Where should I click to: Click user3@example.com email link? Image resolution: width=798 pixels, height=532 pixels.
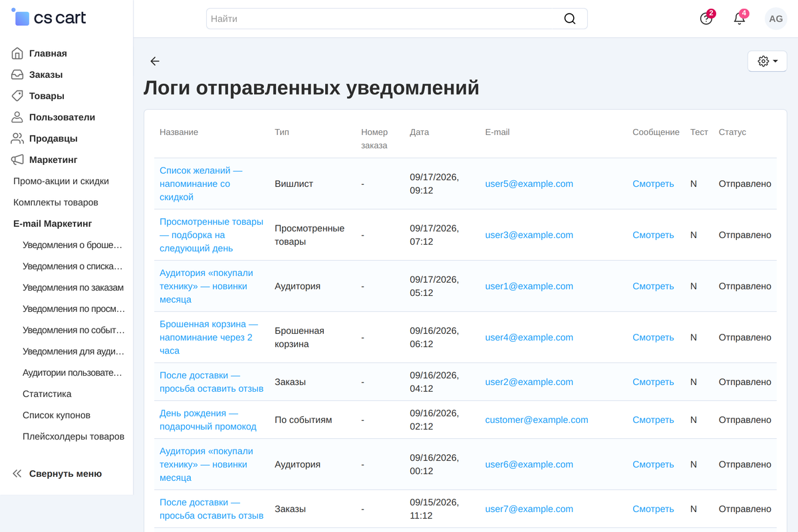[529, 235]
